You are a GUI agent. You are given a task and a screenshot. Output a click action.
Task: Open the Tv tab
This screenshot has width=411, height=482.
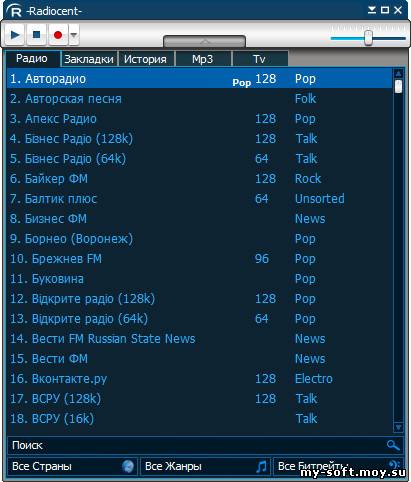(x=260, y=59)
